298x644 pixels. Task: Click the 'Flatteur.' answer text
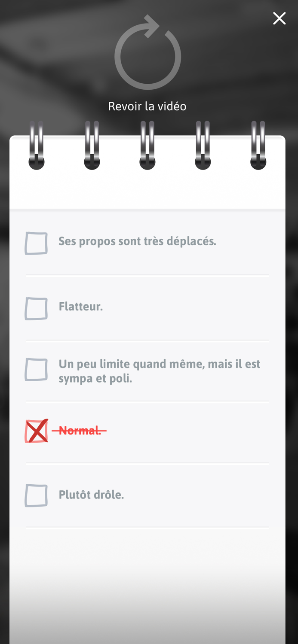(80, 306)
